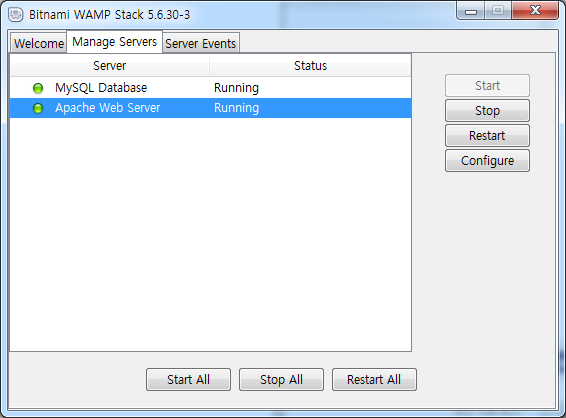Open Configure for the selected server

click(487, 160)
